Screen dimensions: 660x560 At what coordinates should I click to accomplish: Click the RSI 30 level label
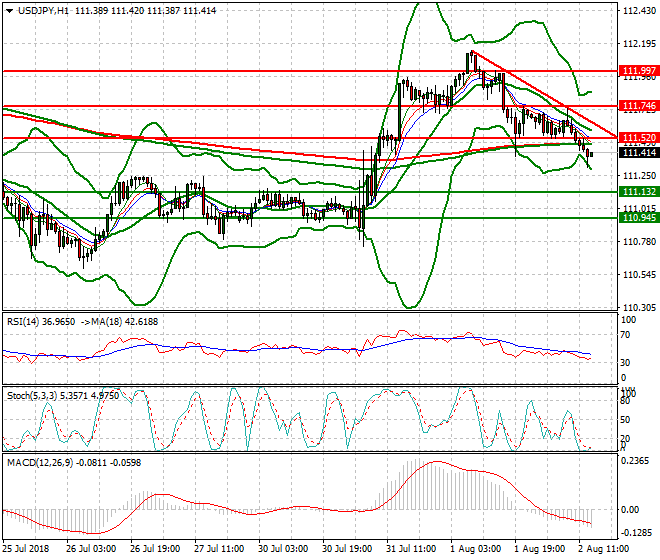point(625,363)
